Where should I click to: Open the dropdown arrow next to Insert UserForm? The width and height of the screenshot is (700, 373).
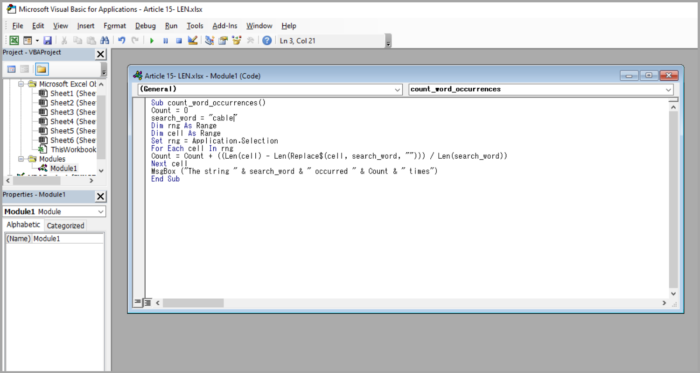[37, 41]
